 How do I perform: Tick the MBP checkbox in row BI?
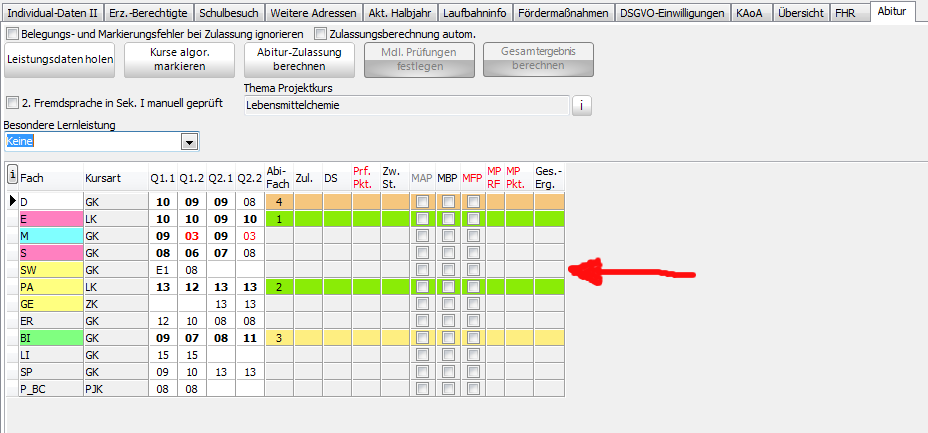pyautogui.click(x=449, y=338)
